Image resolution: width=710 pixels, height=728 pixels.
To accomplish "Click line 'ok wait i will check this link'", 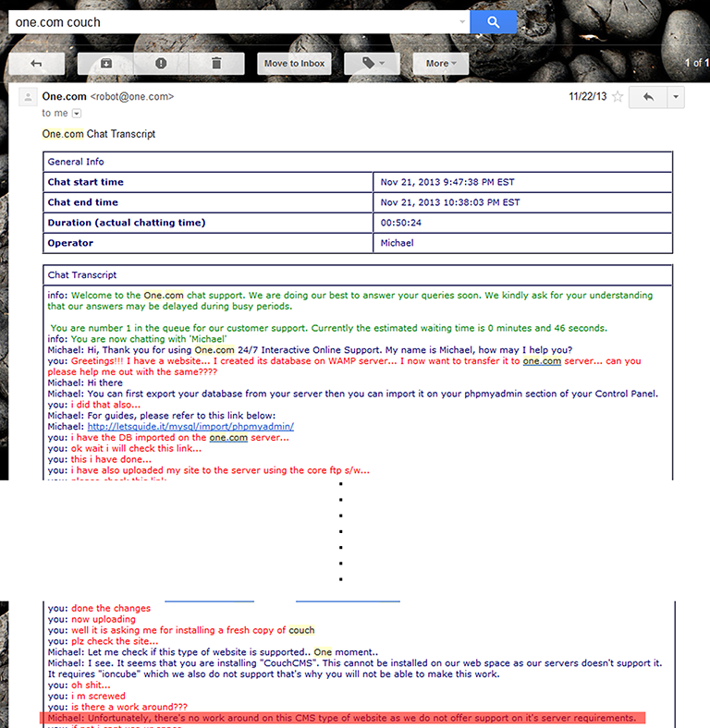I will point(125,448).
